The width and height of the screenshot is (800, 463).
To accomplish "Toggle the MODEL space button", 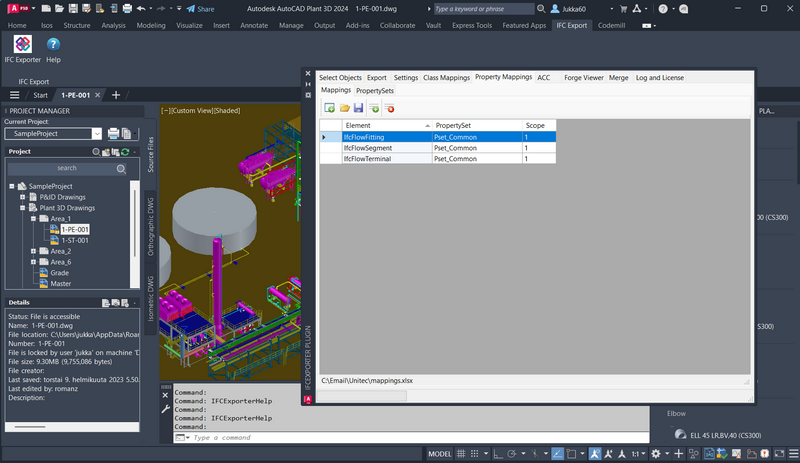I will [x=440, y=454].
